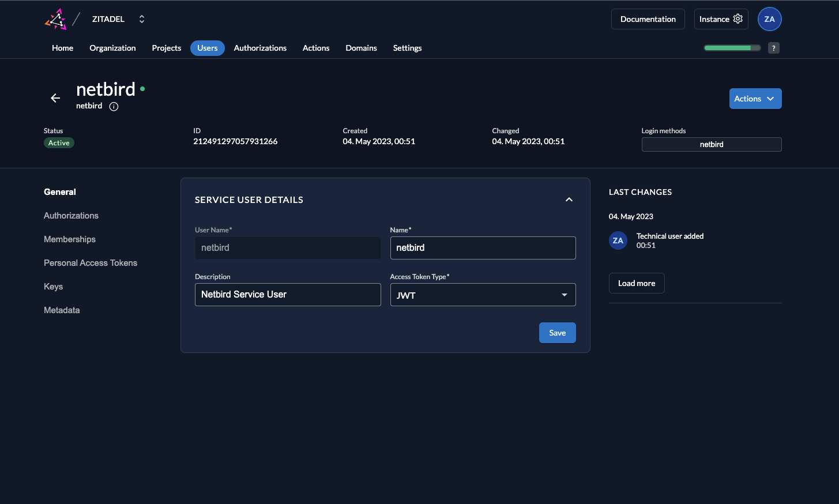The width and height of the screenshot is (839, 504).
Task: Open the Instance settings gear button
Action: [x=721, y=19]
